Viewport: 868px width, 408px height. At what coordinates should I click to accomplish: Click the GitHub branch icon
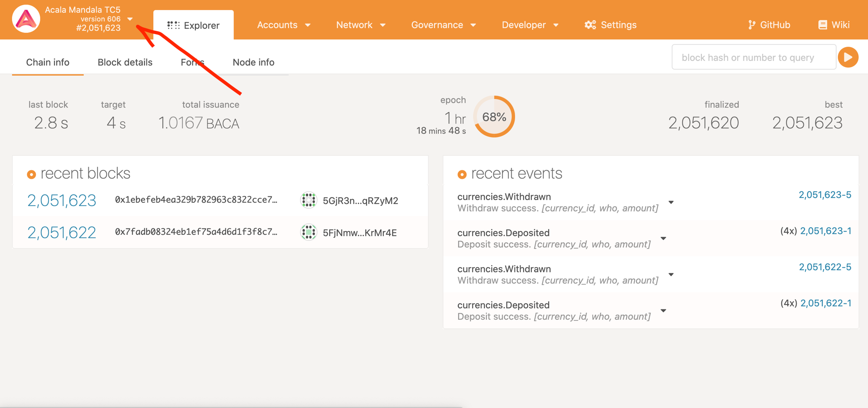(752, 25)
